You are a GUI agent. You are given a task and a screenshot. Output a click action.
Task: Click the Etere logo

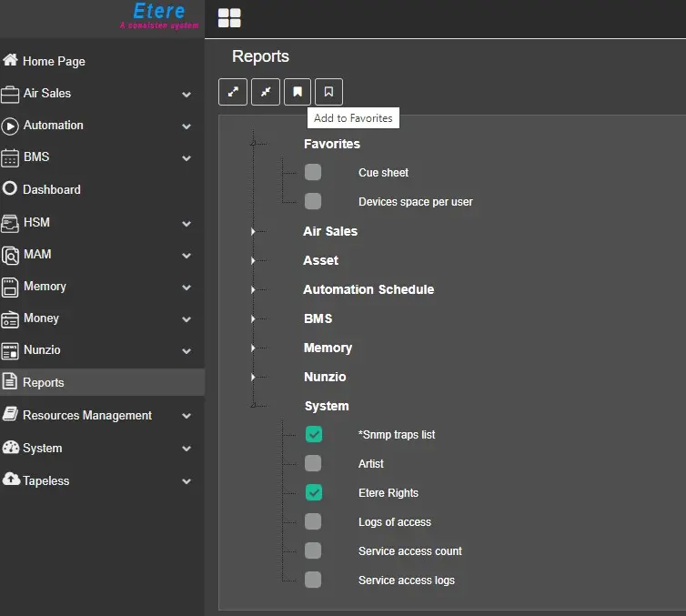coord(159,14)
